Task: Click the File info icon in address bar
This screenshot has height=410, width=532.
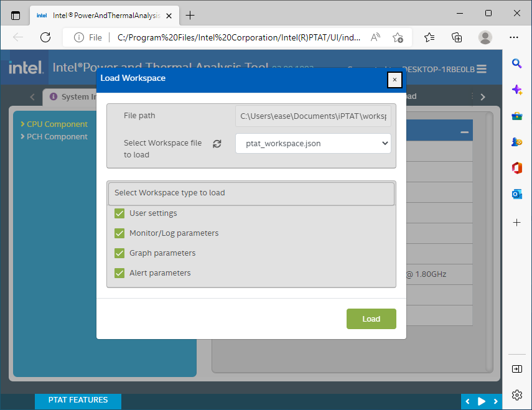Action: 79,37
